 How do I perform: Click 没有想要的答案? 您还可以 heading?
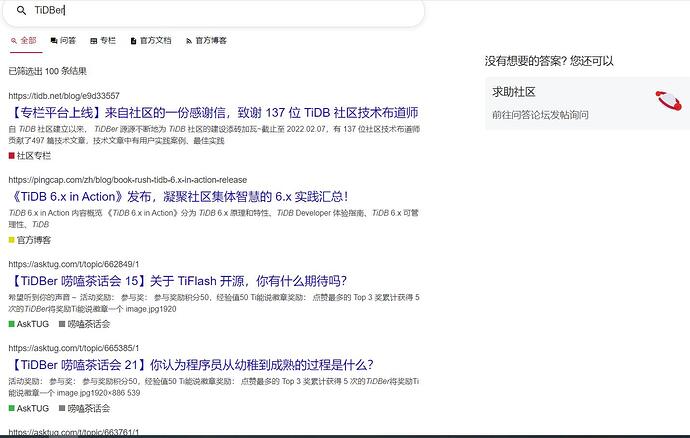click(x=549, y=61)
